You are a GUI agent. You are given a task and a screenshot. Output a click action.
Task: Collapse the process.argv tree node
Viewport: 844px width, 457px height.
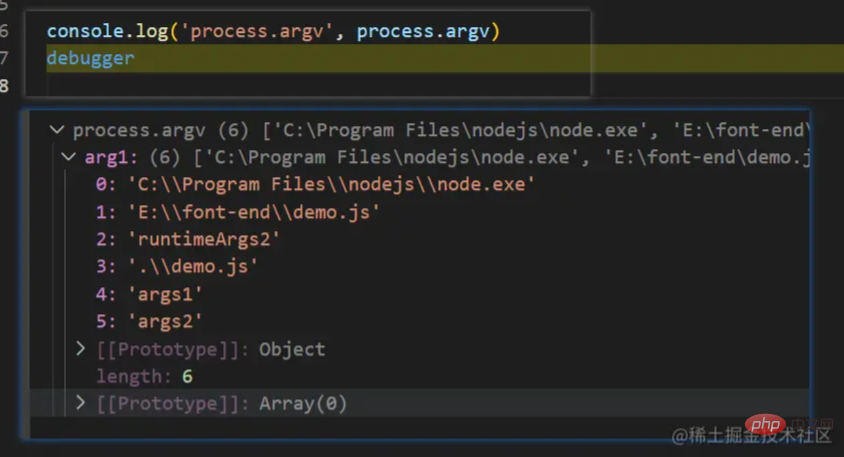(57, 130)
